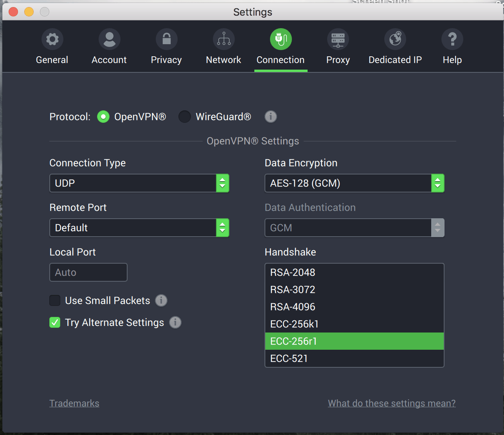Click the disabled Data Authentication GCM dropdown
The width and height of the screenshot is (504, 435).
[x=355, y=228]
